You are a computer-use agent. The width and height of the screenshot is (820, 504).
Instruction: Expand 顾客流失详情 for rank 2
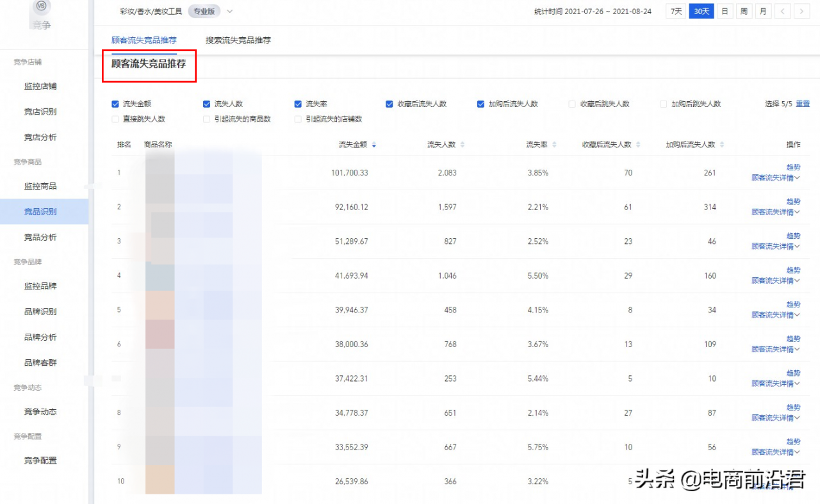[776, 212]
